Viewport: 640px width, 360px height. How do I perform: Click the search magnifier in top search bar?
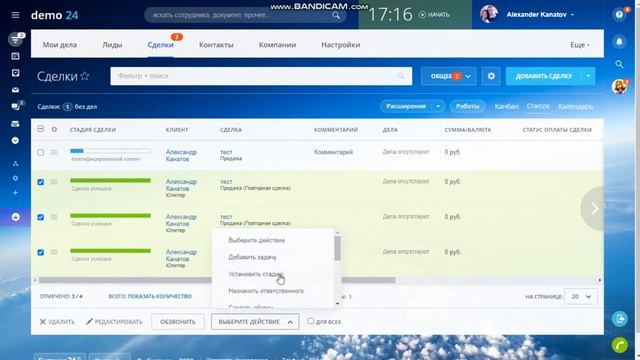pos(336,15)
